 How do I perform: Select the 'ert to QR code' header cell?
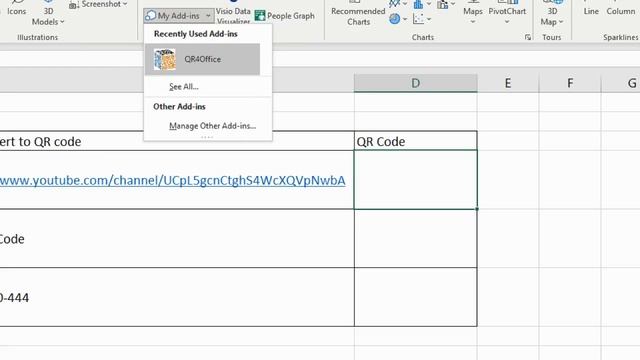point(177,141)
